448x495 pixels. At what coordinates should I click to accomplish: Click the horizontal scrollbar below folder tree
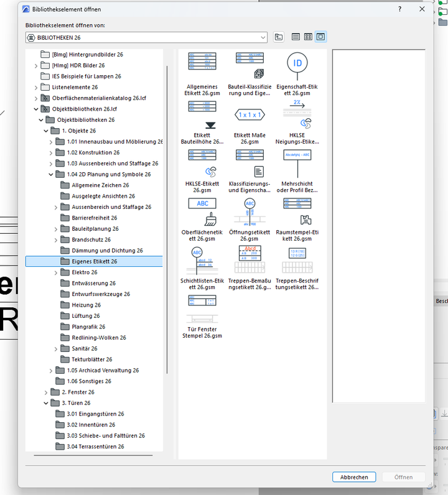click(93, 455)
